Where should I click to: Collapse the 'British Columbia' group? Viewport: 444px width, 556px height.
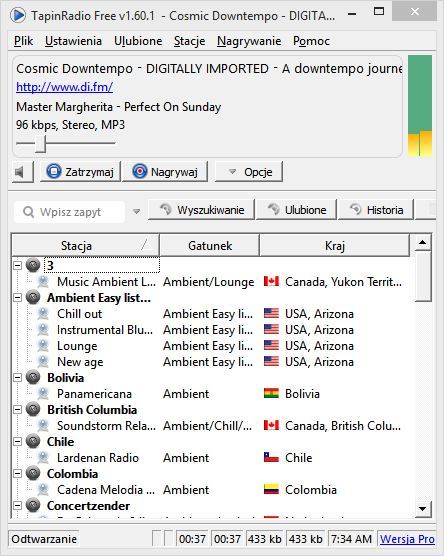(x=17, y=410)
